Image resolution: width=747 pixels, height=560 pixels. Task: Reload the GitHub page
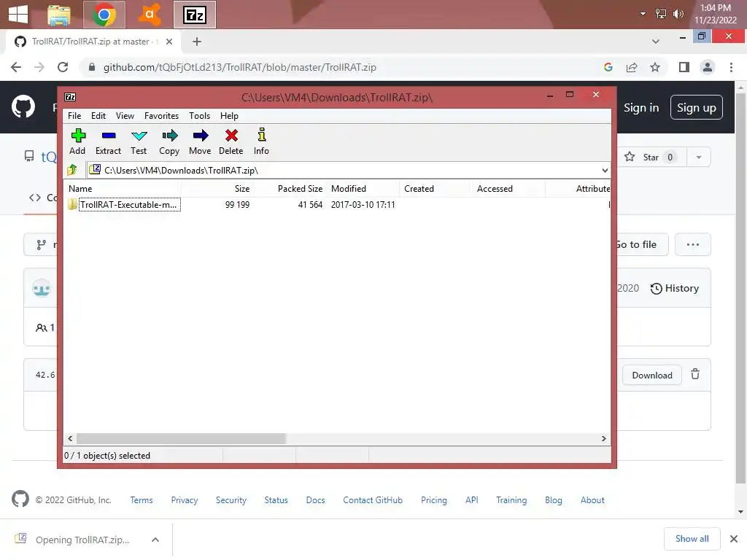pos(63,67)
